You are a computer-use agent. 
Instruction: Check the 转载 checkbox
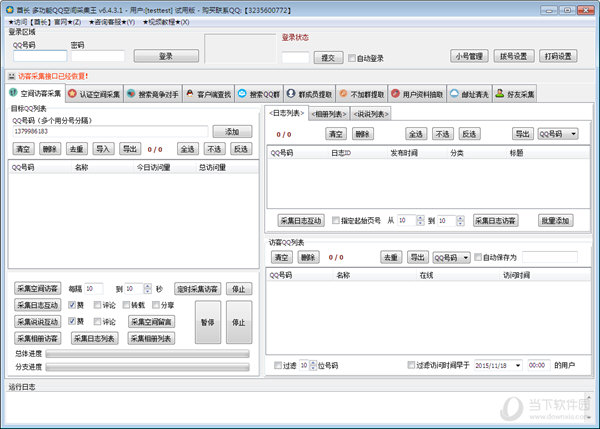(126, 305)
